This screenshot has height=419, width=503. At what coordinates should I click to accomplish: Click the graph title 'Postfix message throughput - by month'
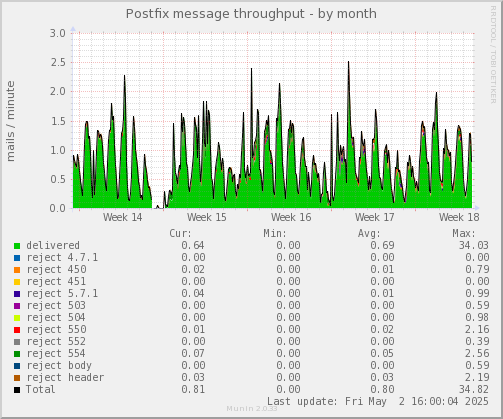point(251,14)
